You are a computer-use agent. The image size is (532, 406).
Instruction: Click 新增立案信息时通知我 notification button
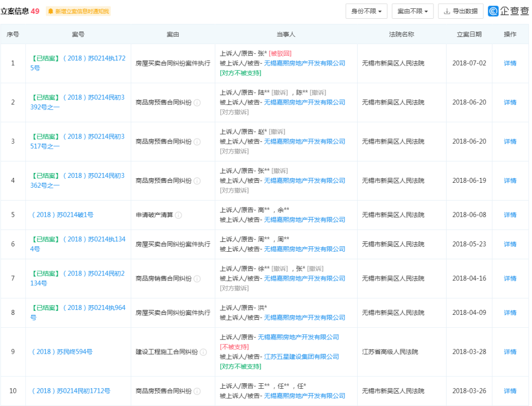(78, 11)
